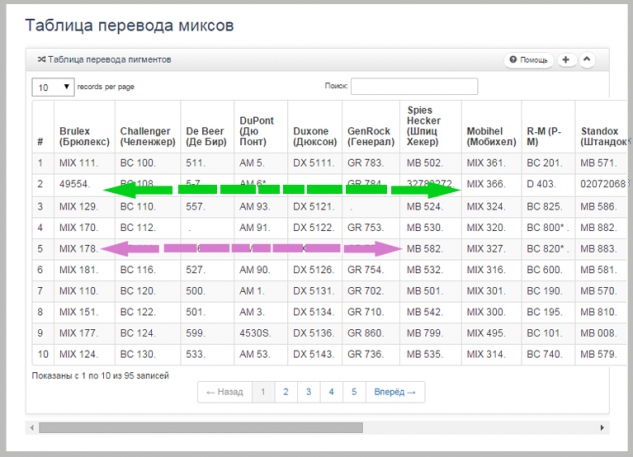The image size is (633, 457).
Task: Select cell DX 5111. in Duxone column
Action: click(315, 164)
